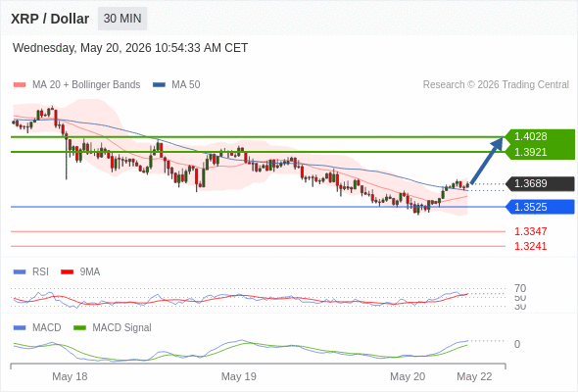Click the XRP / Dollar title
Viewport: 578px width, 392px height.
50,19
